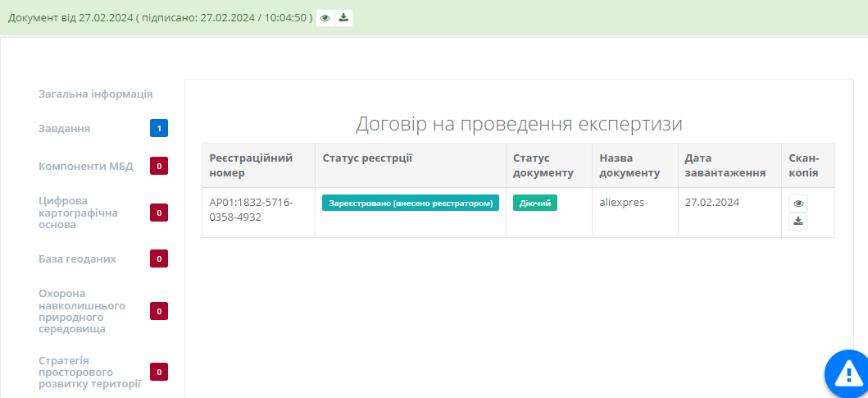View the signed document via header eye icon

point(325,18)
